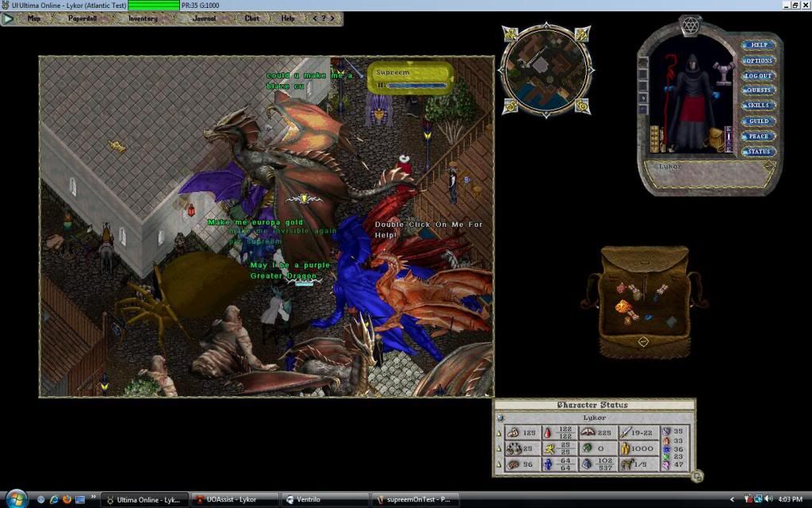Click the Windows Start orb
The image size is (812, 508).
pos(16,499)
